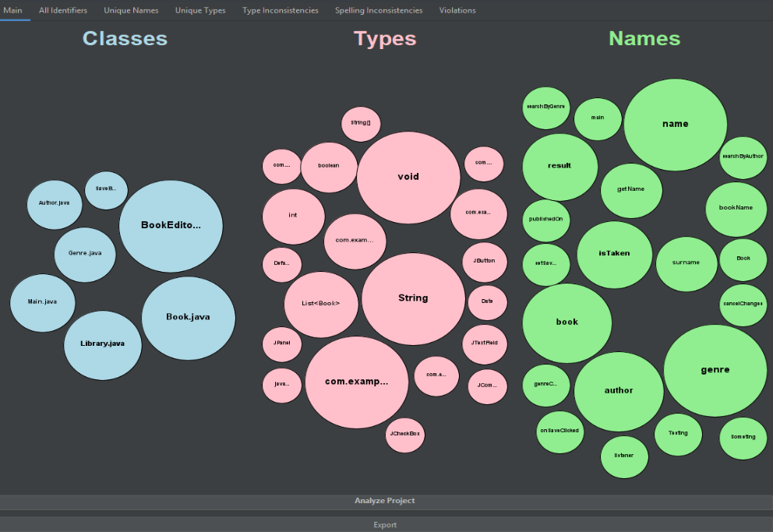Image resolution: width=773 pixels, height=532 pixels.
Task: Click the author name bubble
Action: pos(619,392)
